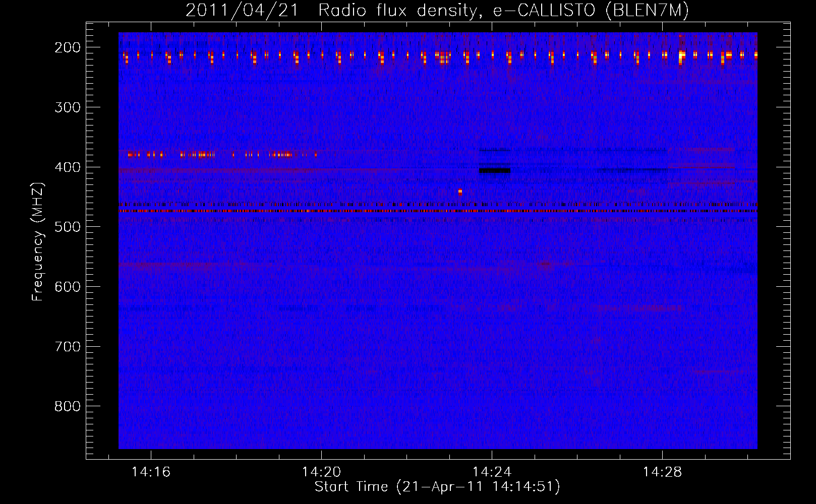Click the 400 frequency tick label
Screen dimensions: 816x504
pyautogui.click(x=67, y=167)
